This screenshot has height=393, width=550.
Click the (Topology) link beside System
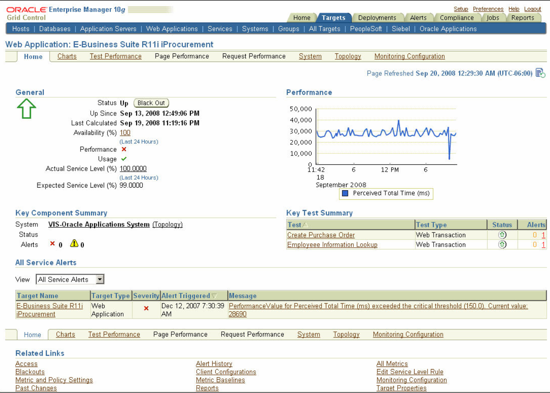tap(167, 224)
